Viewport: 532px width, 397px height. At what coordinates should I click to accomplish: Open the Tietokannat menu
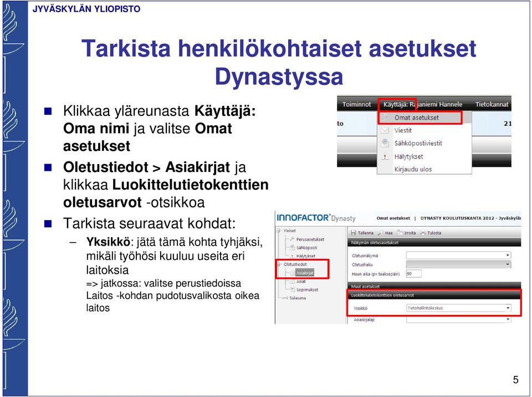point(492,104)
